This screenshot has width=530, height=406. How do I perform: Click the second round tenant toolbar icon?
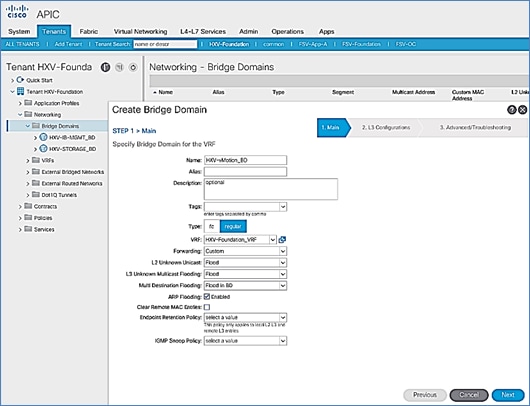[119, 67]
